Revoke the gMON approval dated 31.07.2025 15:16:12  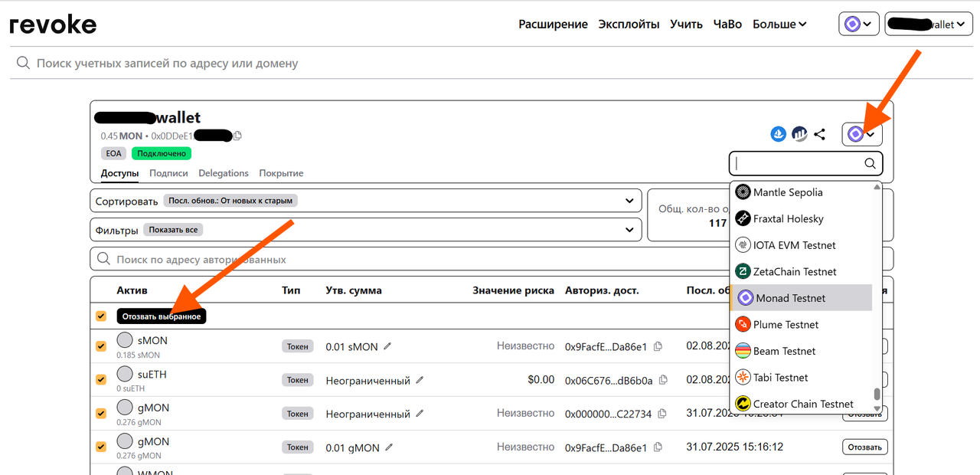865,447
